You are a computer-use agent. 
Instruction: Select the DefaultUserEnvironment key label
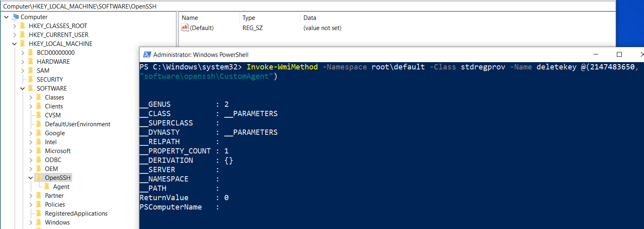77,124
